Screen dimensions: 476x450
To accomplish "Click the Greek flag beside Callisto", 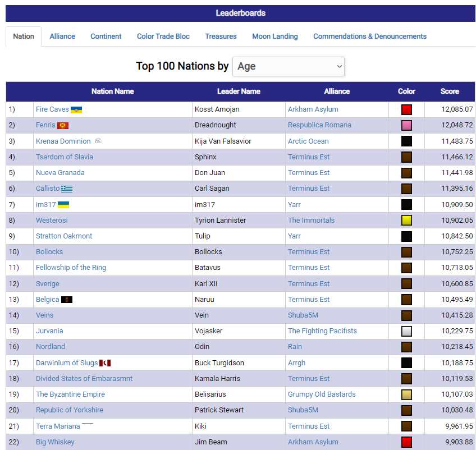I will point(67,189).
